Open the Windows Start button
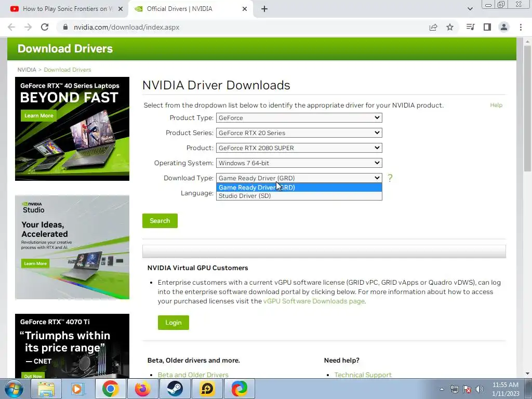The width and height of the screenshot is (532, 399). (14, 389)
